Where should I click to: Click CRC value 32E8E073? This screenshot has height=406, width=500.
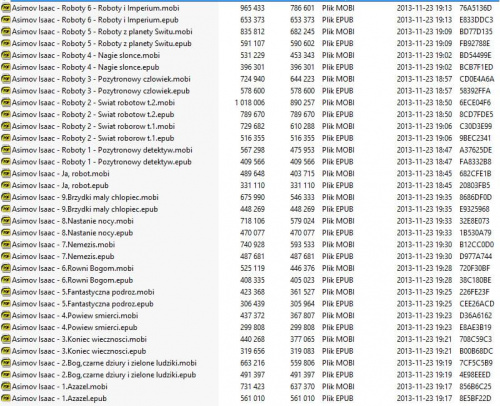[474, 221]
